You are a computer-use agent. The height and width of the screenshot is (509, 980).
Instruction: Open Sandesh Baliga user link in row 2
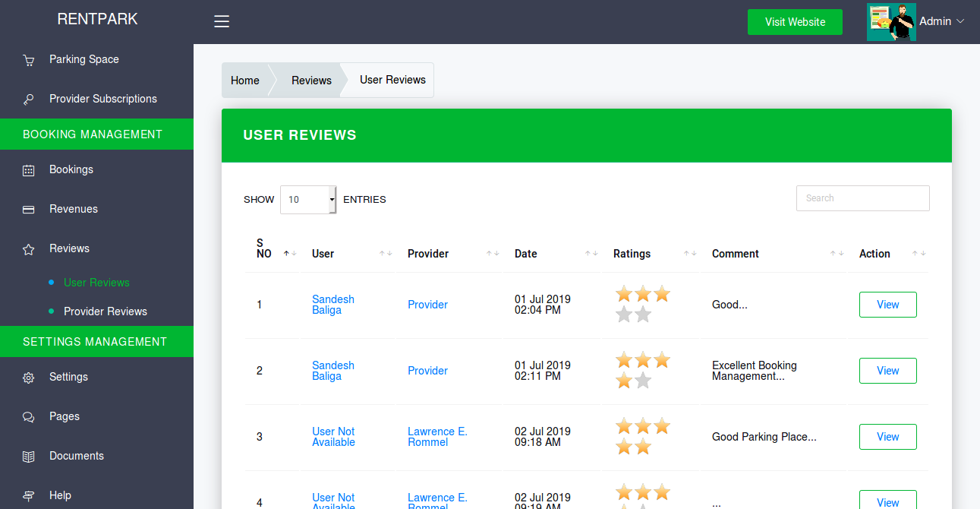(333, 371)
